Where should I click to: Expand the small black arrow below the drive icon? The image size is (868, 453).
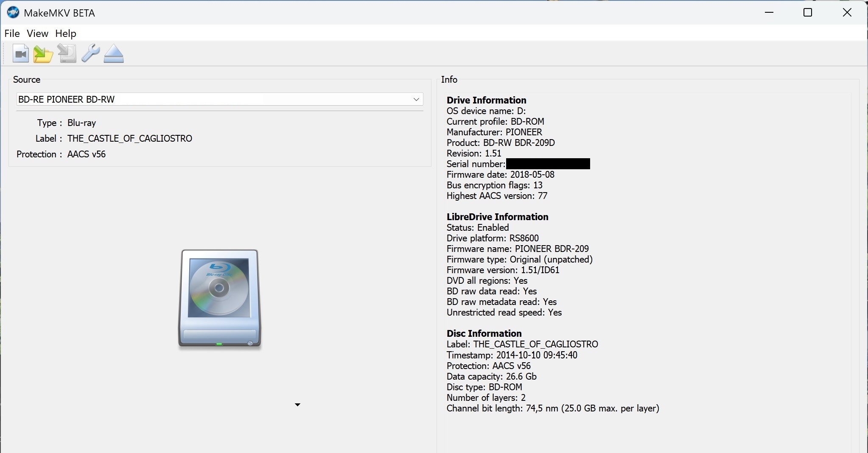[297, 405]
